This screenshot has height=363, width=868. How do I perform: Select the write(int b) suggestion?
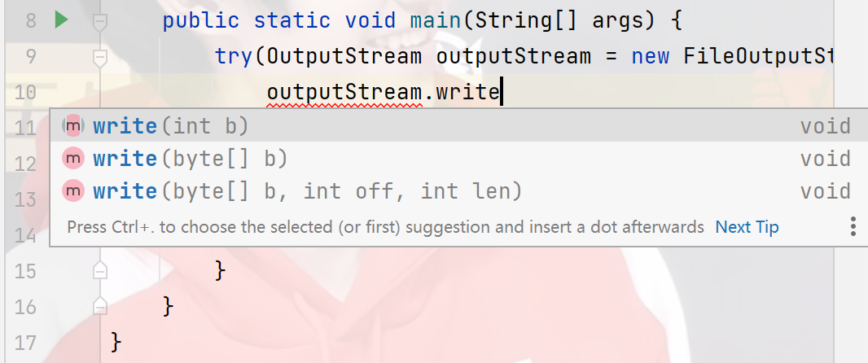[459, 126]
